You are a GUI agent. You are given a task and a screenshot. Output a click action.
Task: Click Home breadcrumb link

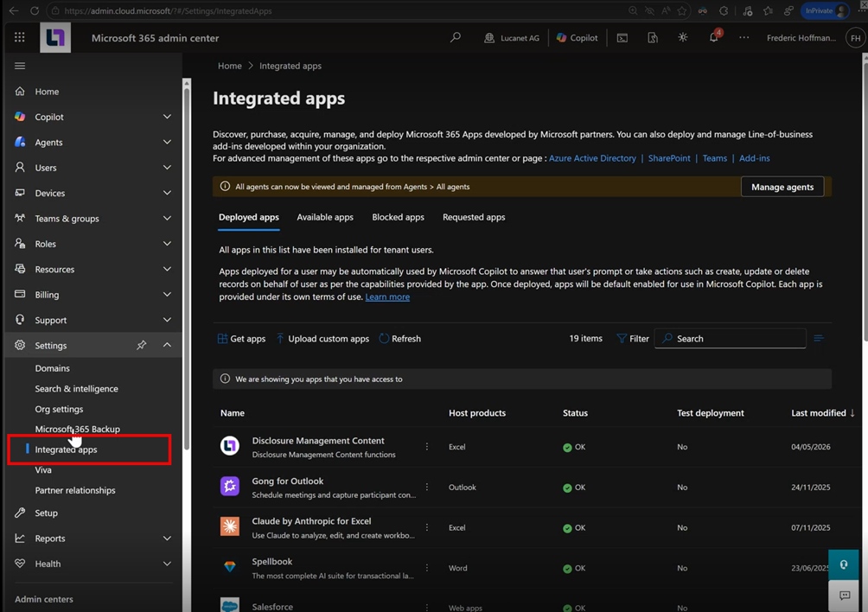(x=230, y=66)
